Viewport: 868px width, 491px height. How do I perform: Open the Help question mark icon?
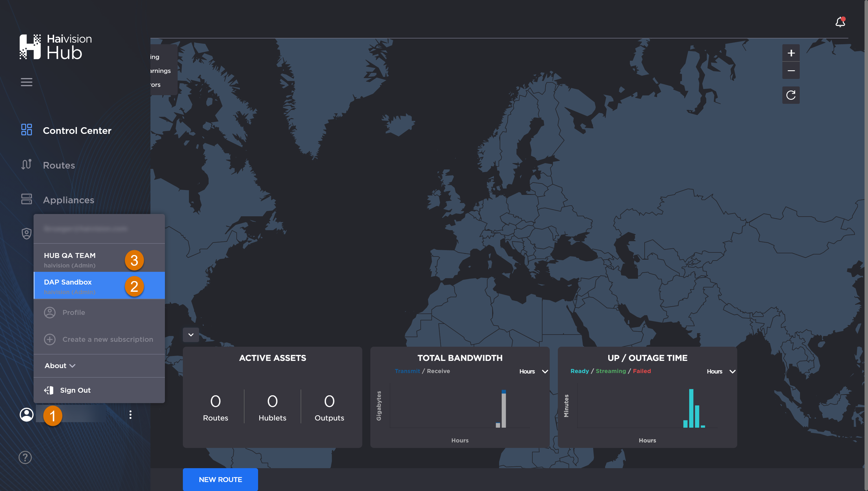[x=25, y=457]
